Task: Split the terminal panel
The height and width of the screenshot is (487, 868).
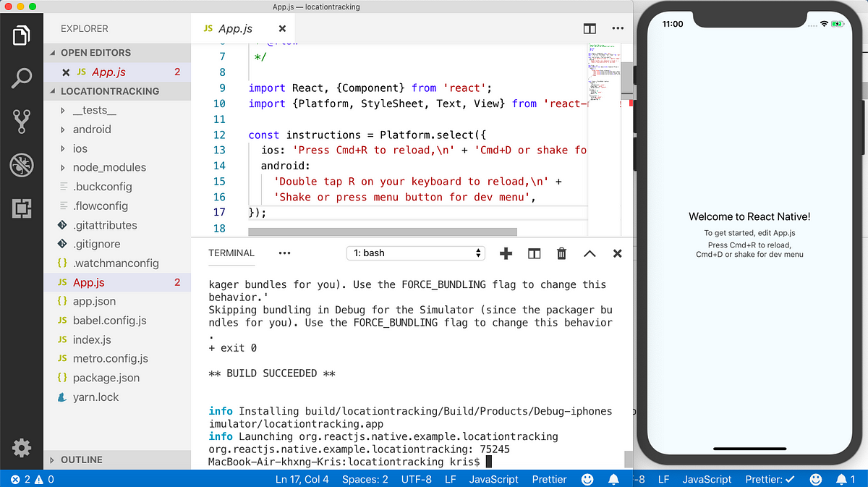Action: 534,253
